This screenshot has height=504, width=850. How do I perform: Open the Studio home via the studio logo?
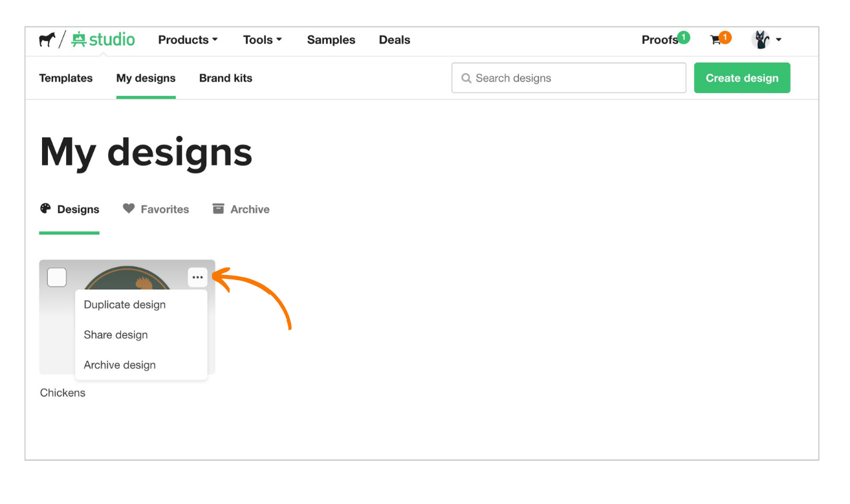click(104, 39)
